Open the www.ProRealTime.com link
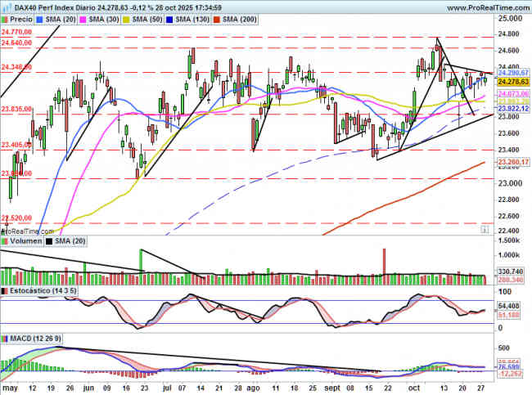The width and height of the screenshot is (532, 395). click(478, 7)
